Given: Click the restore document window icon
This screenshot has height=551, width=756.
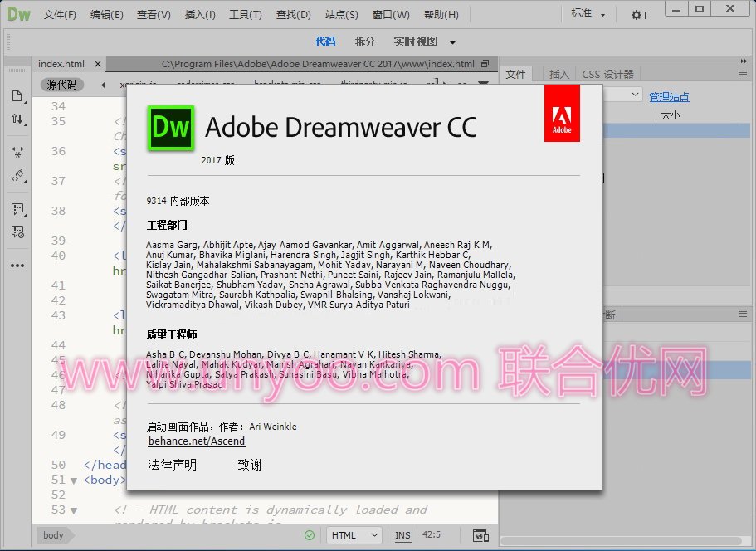Looking at the screenshot, I should pyautogui.click(x=485, y=64).
